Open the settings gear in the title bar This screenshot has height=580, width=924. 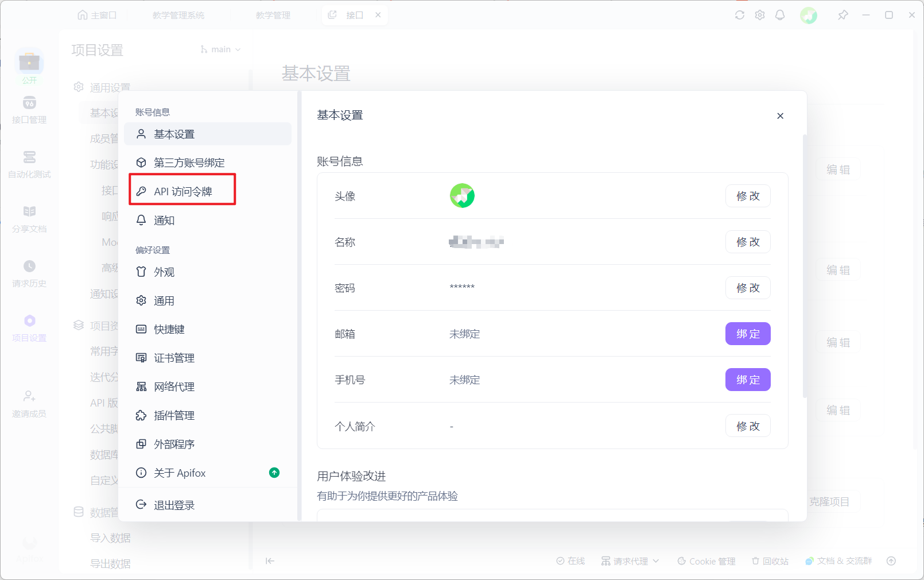pyautogui.click(x=760, y=15)
